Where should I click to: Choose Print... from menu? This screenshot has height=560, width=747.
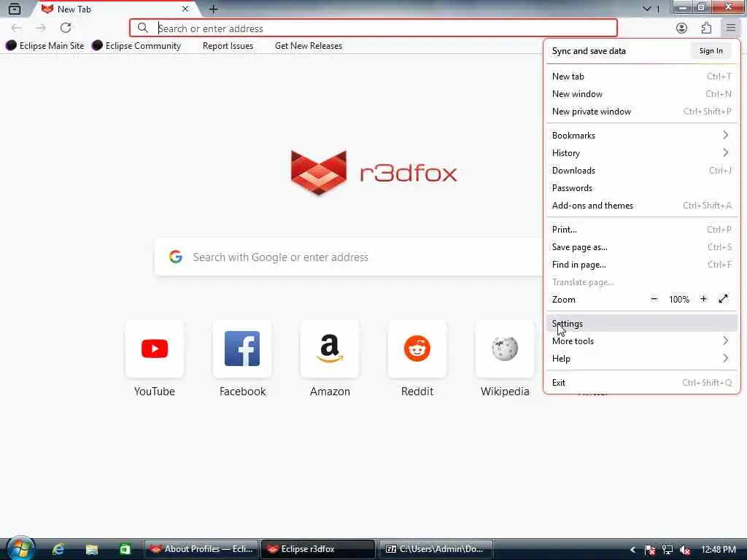pyautogui.click(x=641, y=230)
